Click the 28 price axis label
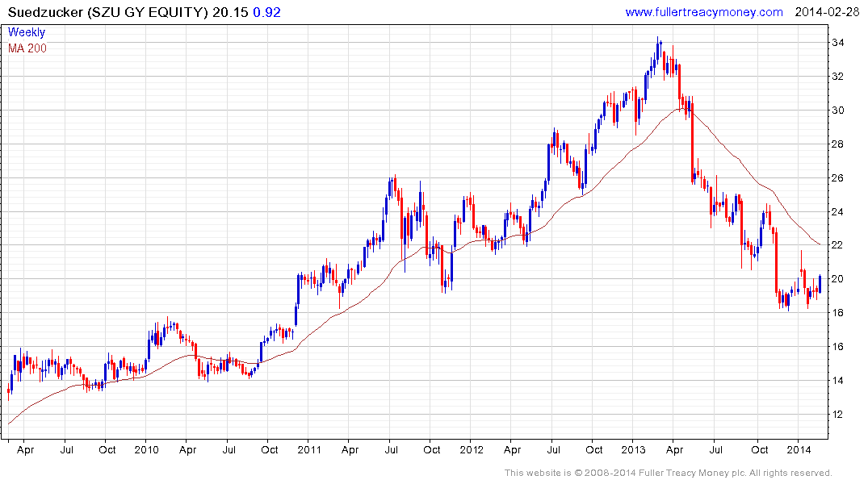The width and height of the screenshot is (868, 484). tap(837, 144)
